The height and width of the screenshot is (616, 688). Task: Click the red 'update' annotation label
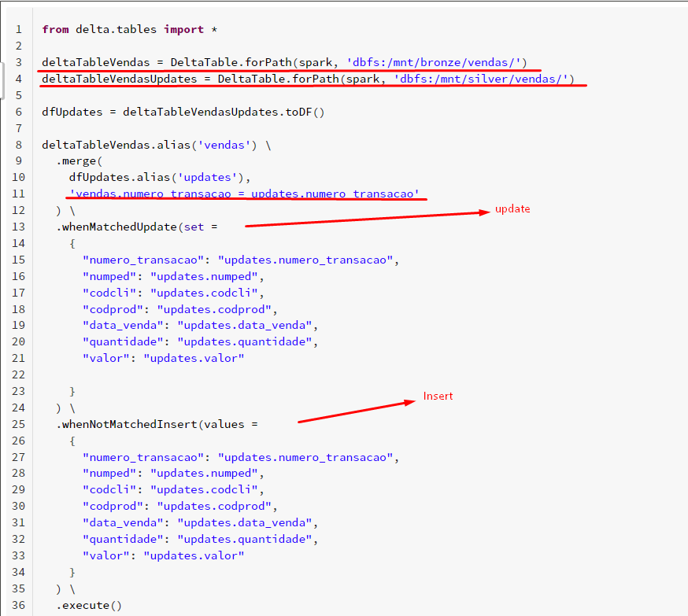512,209
